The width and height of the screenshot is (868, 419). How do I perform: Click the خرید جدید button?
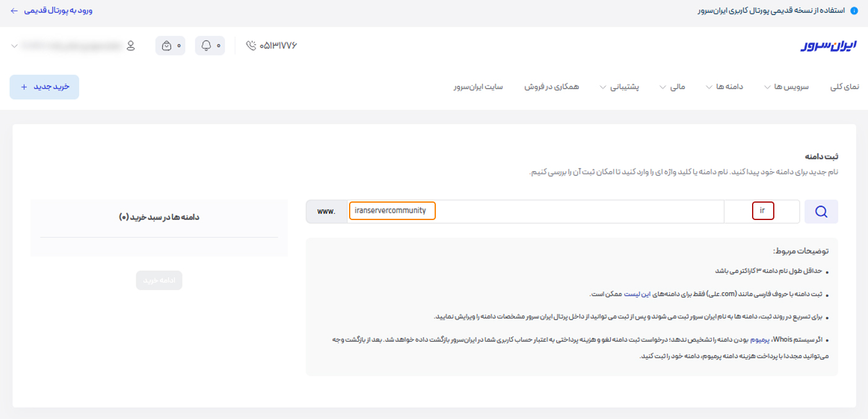(x=44, y=87)
